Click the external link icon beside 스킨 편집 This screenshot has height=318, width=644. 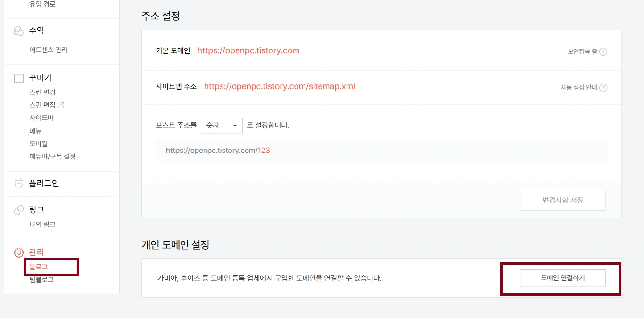tap(61, 105)
